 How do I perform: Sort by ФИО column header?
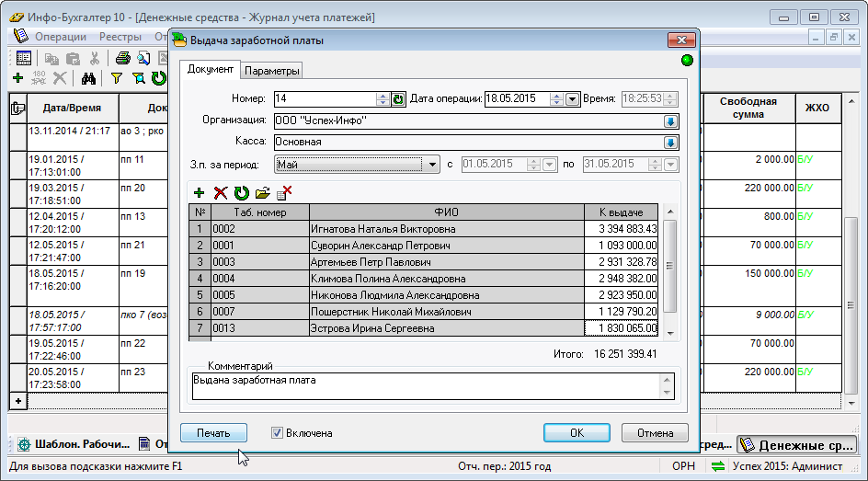tap(447, 212)
